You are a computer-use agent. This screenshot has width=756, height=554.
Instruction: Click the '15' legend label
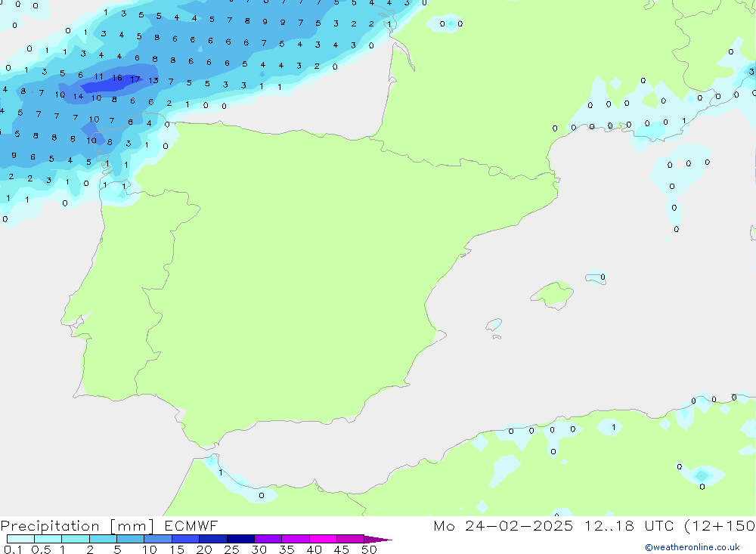[x=176, y=549]
